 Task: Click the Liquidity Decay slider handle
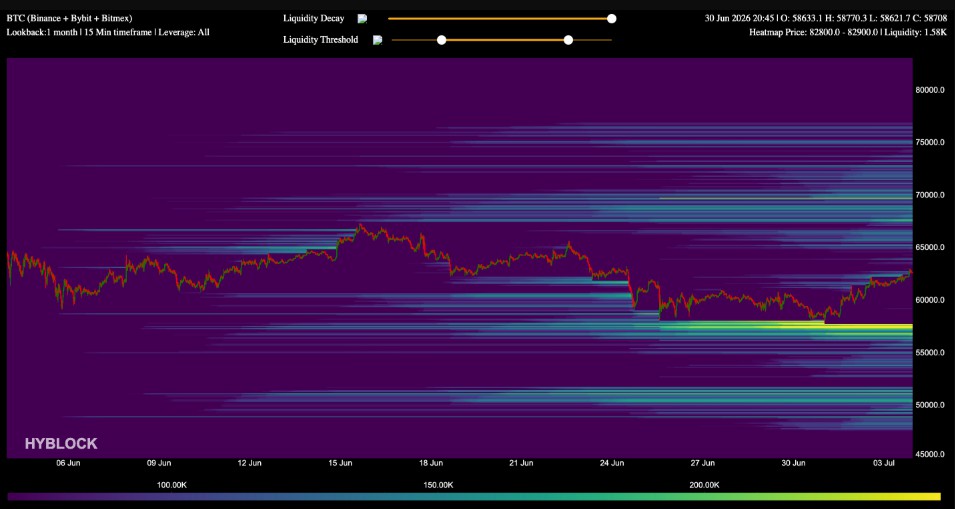click(611, 19)
